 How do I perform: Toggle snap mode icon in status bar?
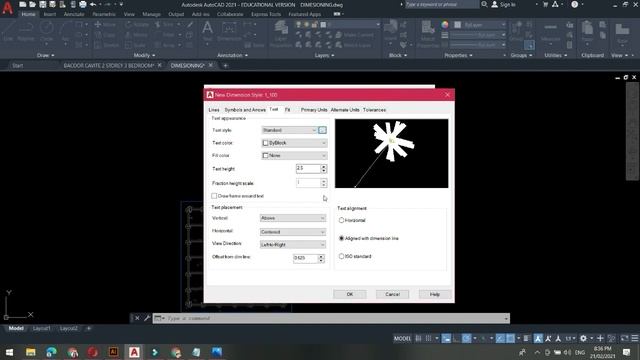coord(428,338)
